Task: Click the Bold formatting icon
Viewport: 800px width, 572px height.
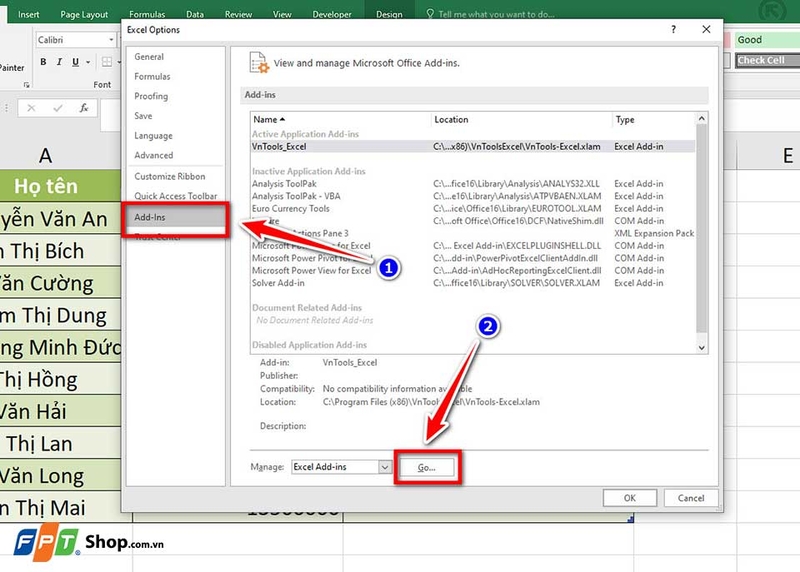Action: point(43,62)
